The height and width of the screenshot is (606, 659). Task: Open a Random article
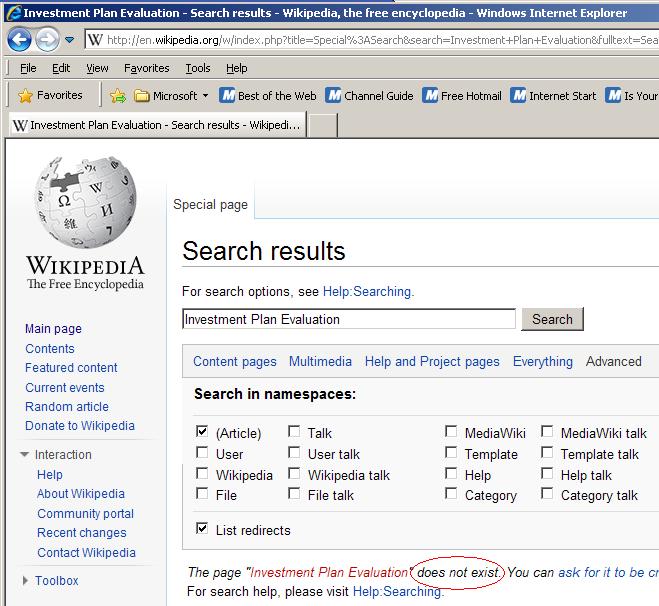pos(67,407)
